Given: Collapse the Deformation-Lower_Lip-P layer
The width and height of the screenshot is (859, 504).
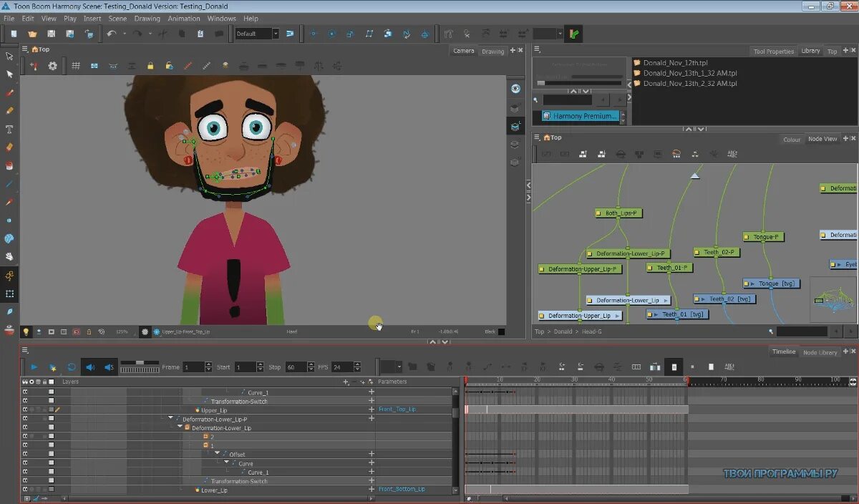Looking at the screenshot, I should pos(171,419).
